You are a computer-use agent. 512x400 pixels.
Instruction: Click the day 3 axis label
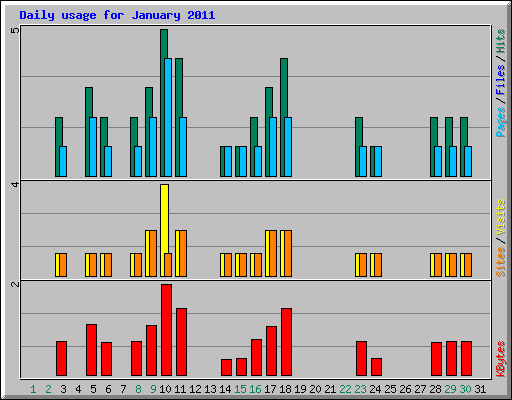(x=63, y=389)
